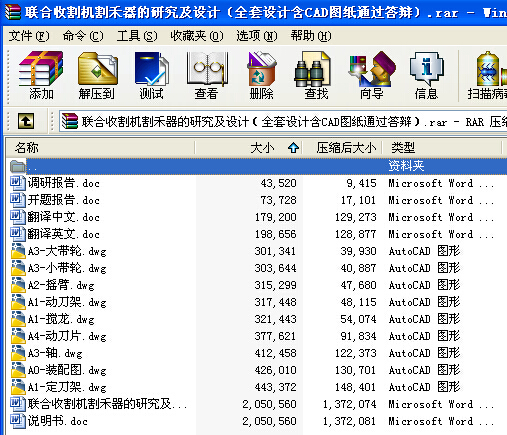This screenshot has width=507, height=435.
Task: Click the AutoCAD icon beside A3-轴.dwg
Action: click(18, 353)
